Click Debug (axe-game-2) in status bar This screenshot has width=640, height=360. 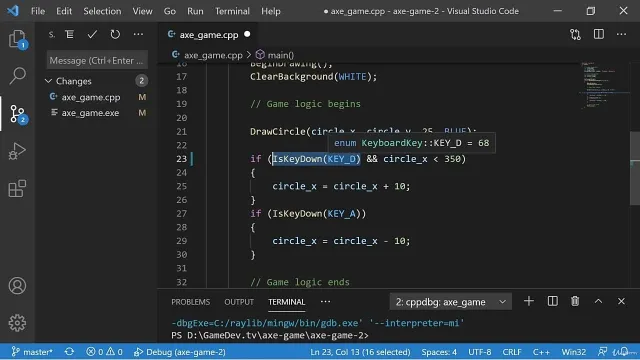(x=180, y=352)
